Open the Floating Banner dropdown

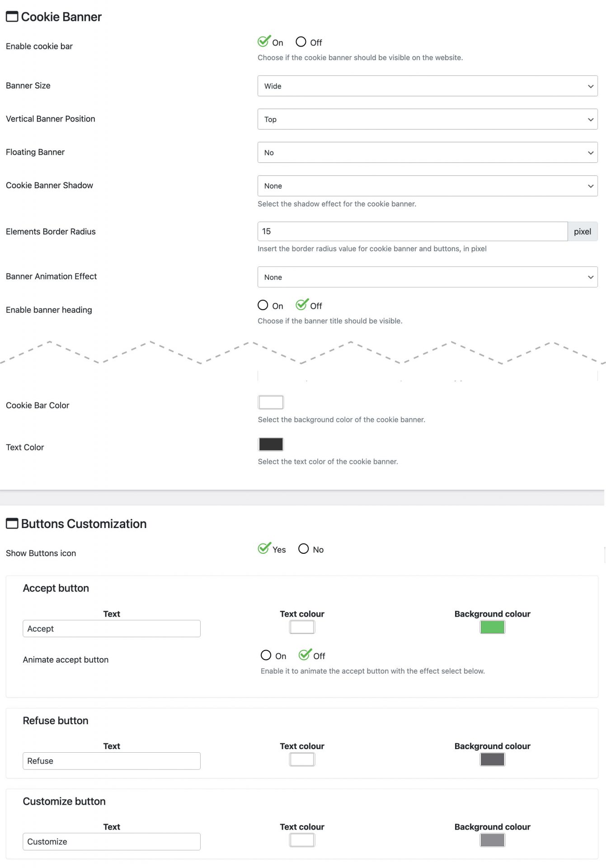pyautogui.click(x=427, y=152)
